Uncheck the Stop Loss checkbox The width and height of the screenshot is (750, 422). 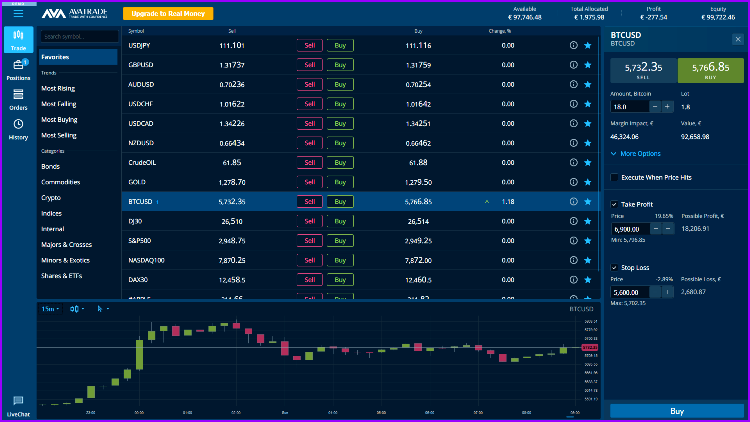(614, 267)
